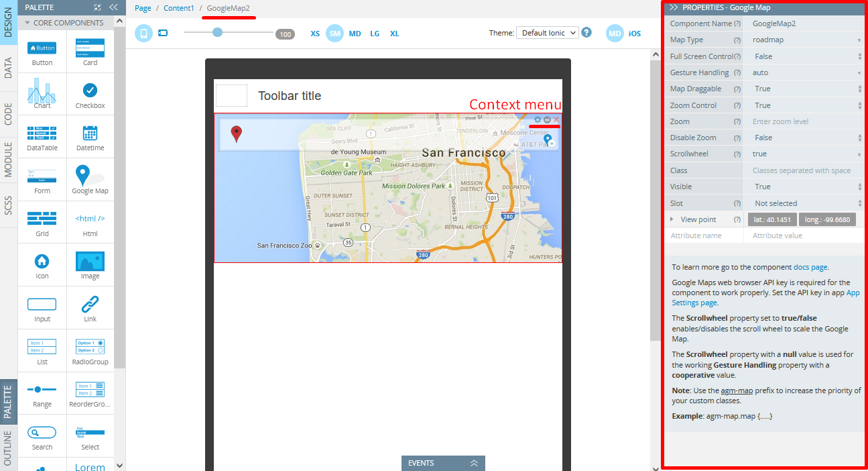Pick the Icon component in palette
Viewport: 868px width, 471px height.
(42, 265)
